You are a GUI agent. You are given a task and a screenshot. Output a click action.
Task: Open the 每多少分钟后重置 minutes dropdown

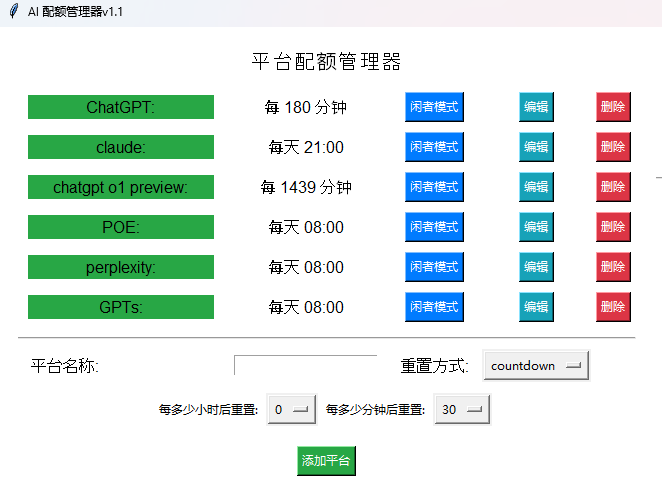(x=462, y=409)
